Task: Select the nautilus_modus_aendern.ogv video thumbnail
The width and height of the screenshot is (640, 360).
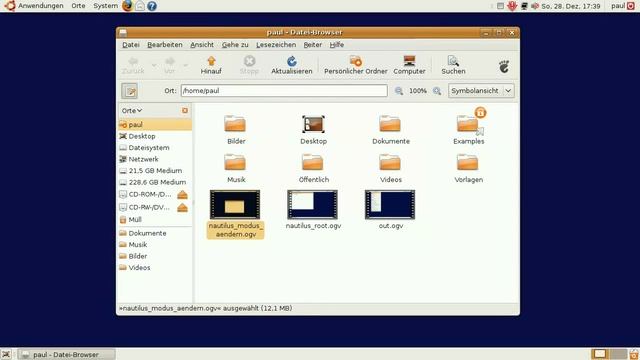Action: click(x=235, y=204)
